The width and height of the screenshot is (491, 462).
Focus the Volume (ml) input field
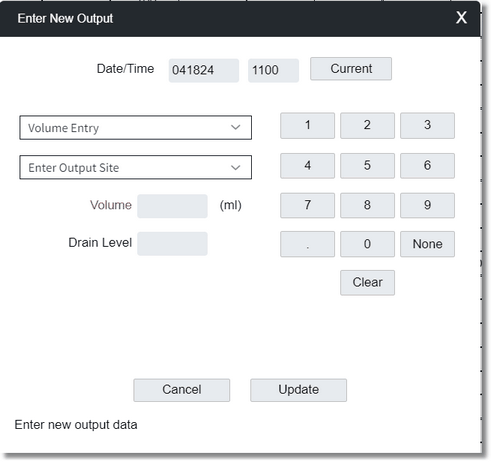tap(172, 206)
